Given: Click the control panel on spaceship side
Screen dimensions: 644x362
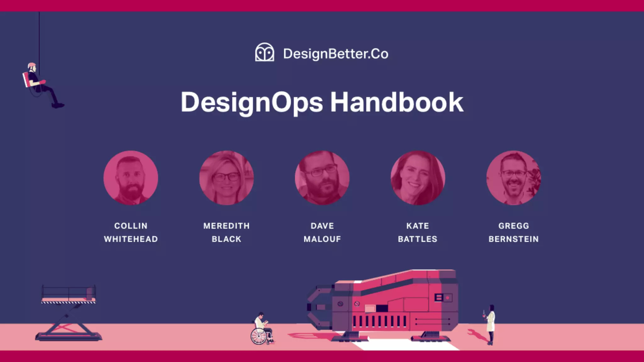Looking at the screenshot, I should [443, 297].
